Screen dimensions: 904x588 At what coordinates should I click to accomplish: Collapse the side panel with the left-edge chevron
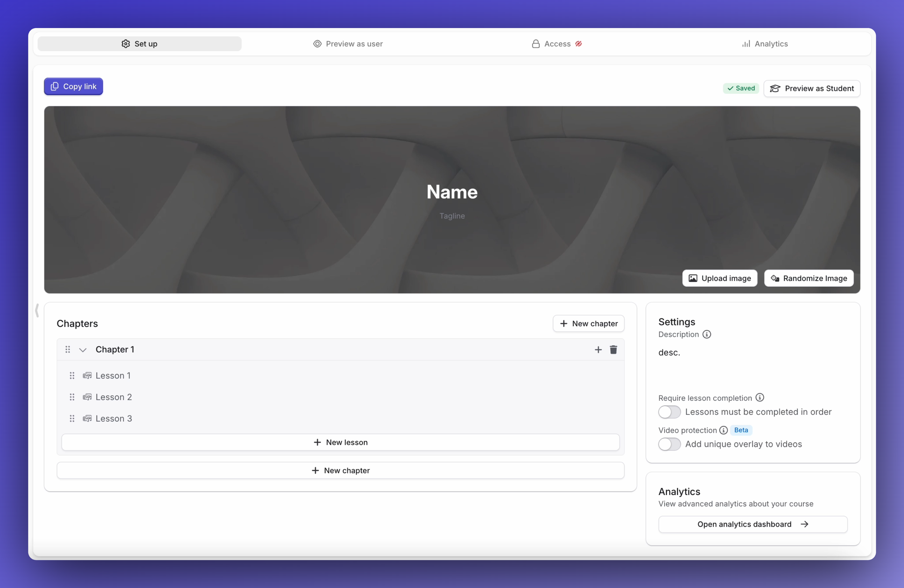click(x=37, y=310)
